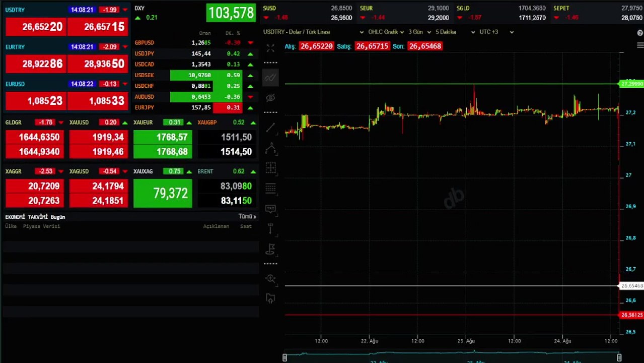Viewport: 644px width, 363px height.
Task: Select the trend line drawing tool
Action: click(x=270, y=128)
